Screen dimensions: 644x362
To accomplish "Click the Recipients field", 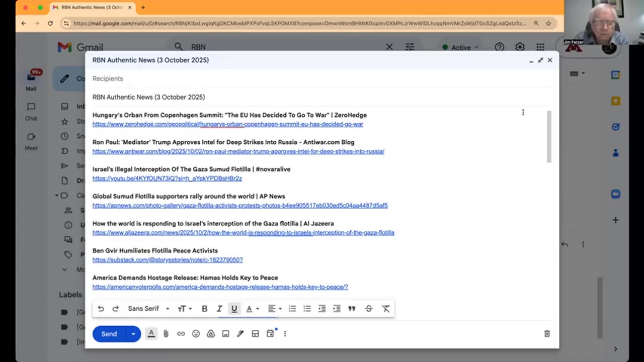I will pos(322,78).
